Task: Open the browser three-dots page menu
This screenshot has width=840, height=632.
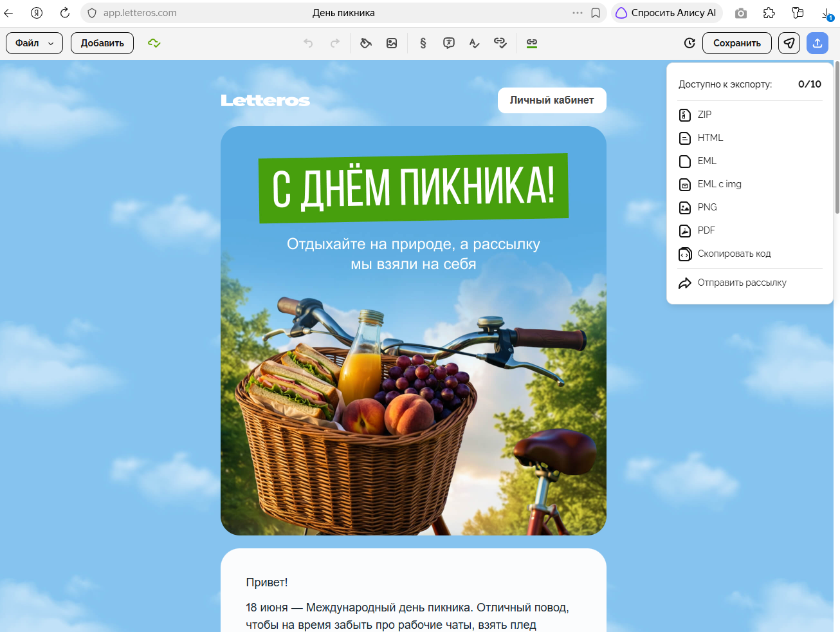Action: tap(578, 13)
